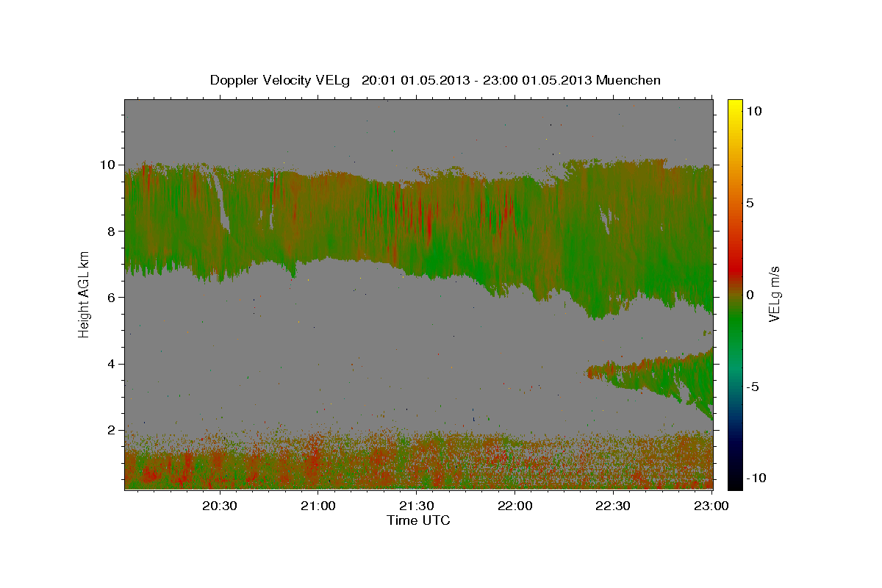The width and height of the screenshot is (882, 588).
Task: Click the yellow top of the colorbar
Action: (x=734, y=105)
